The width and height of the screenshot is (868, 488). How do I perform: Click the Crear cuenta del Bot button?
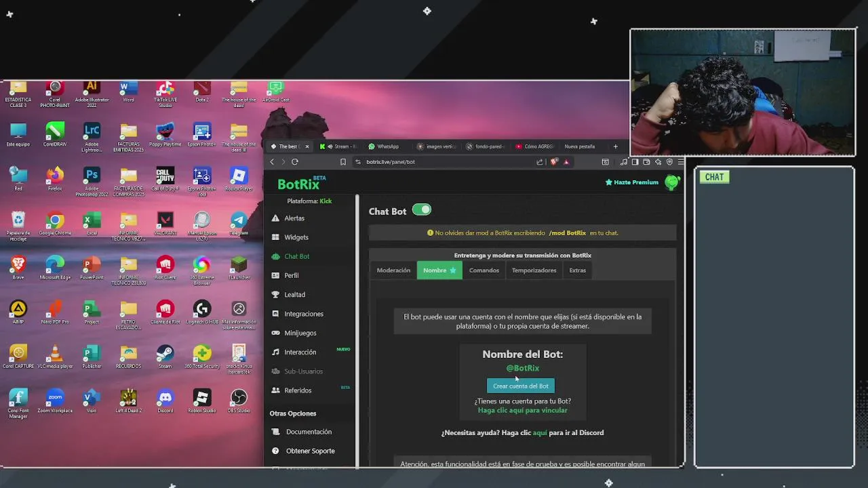point(520,386)
